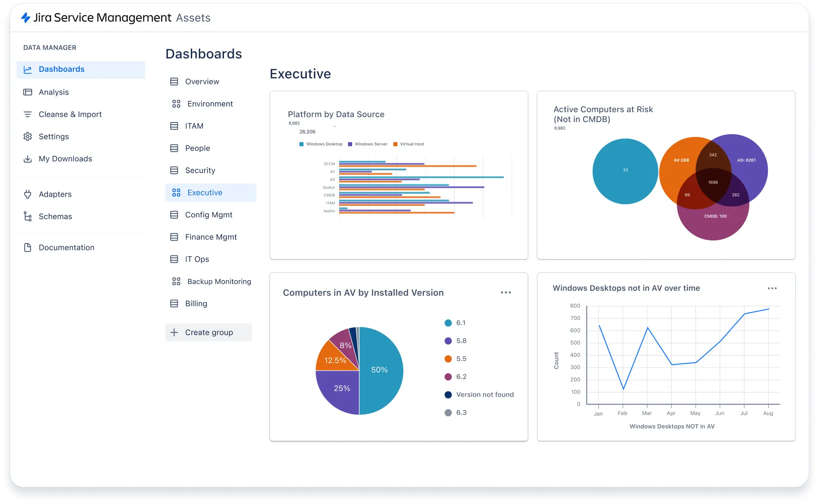The width and height of the screenshot is (819, 504).
Task: Click the Config Mgmt list icon
Action: pyautogui.click(x=174, y=215)
